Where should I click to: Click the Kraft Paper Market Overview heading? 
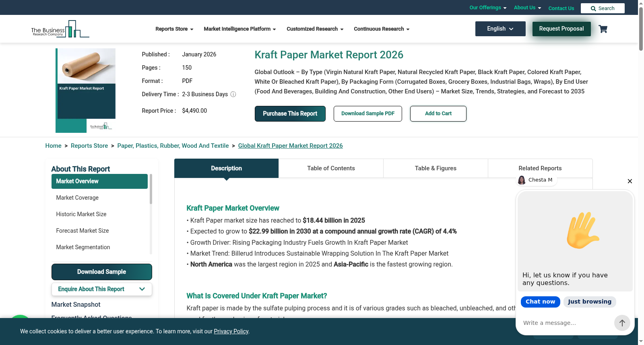233,208
